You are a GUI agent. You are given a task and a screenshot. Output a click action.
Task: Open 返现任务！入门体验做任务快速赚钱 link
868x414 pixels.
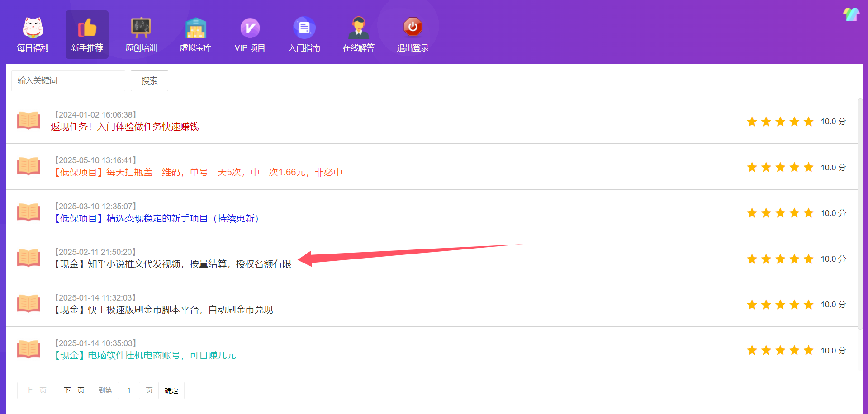tap(125, 127)
